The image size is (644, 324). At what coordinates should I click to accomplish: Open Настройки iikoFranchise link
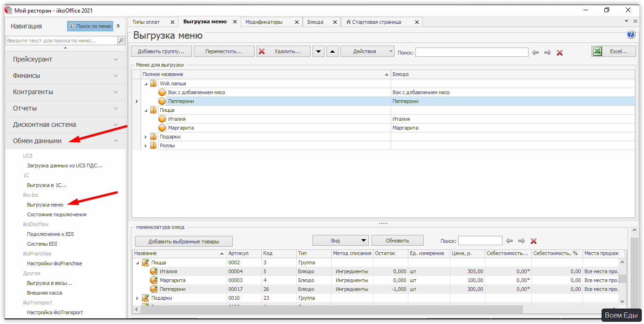[54, 263]
